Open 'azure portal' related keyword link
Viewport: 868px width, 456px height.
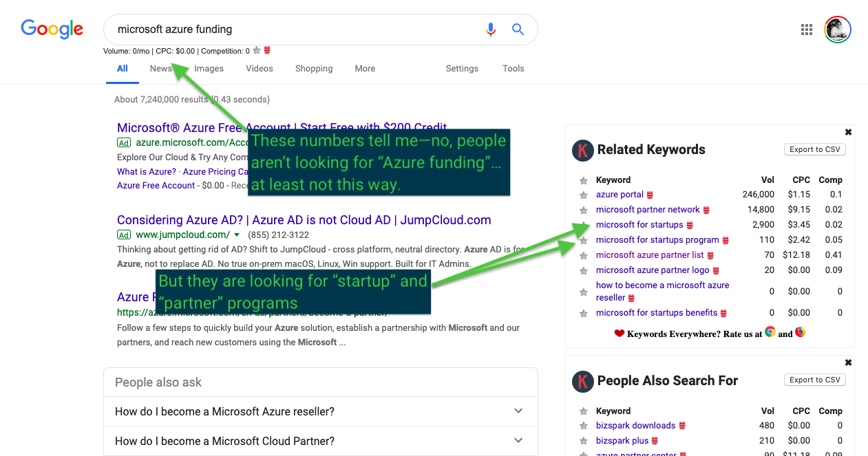pos(620,195)
